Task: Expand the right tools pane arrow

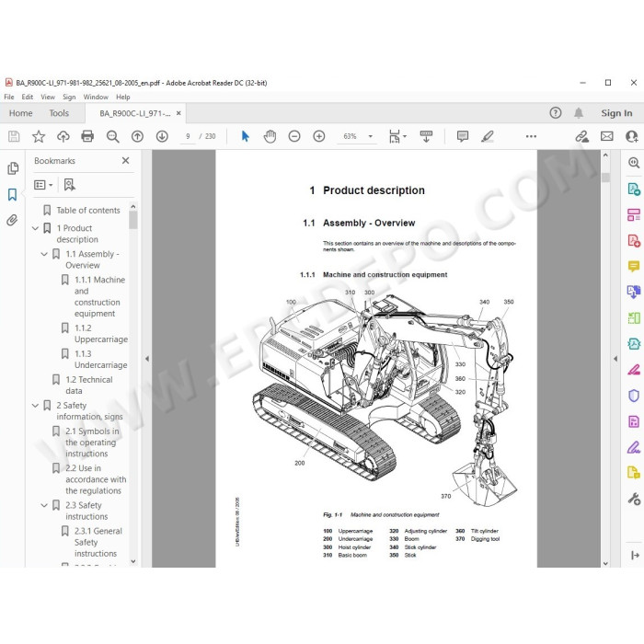Action: (615, 359)
